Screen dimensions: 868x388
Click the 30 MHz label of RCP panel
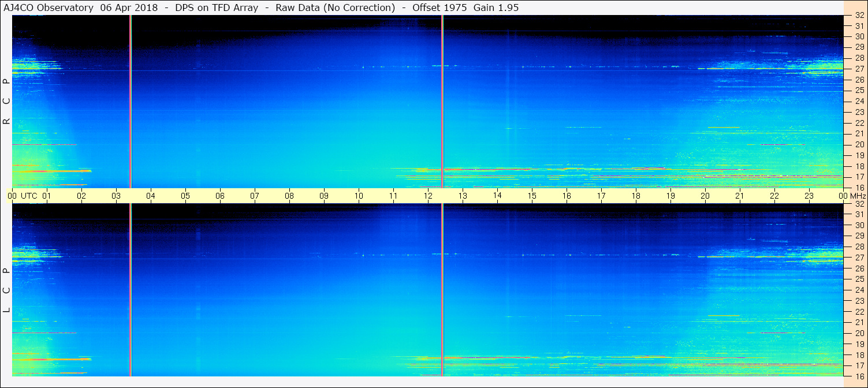[x=859, y=36]
